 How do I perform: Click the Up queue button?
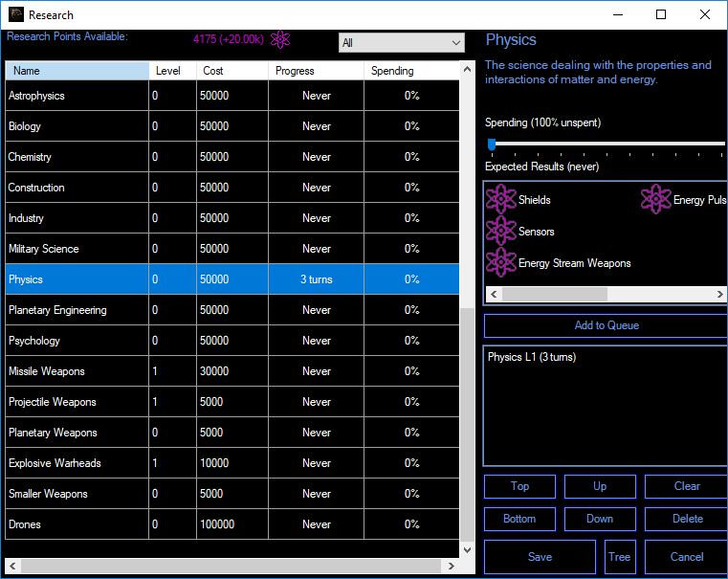600,486
